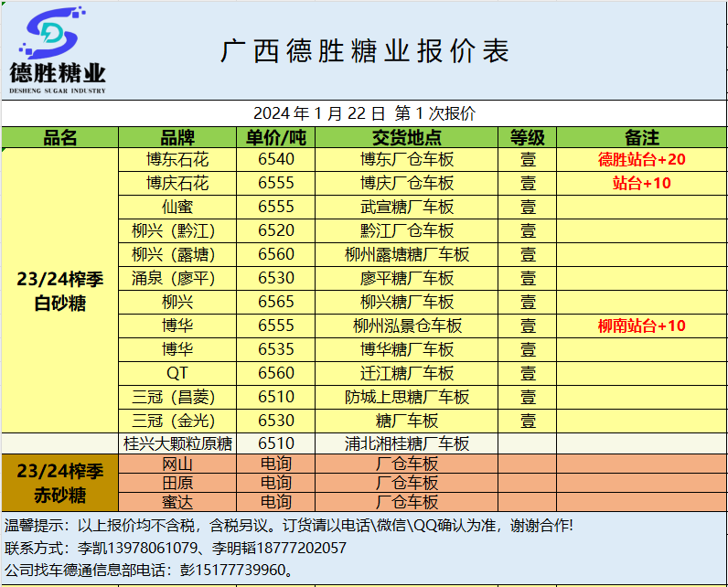
Task: Select the red remark 德胜站台+20
Action: pyautogui.click(x=641, y=159)
